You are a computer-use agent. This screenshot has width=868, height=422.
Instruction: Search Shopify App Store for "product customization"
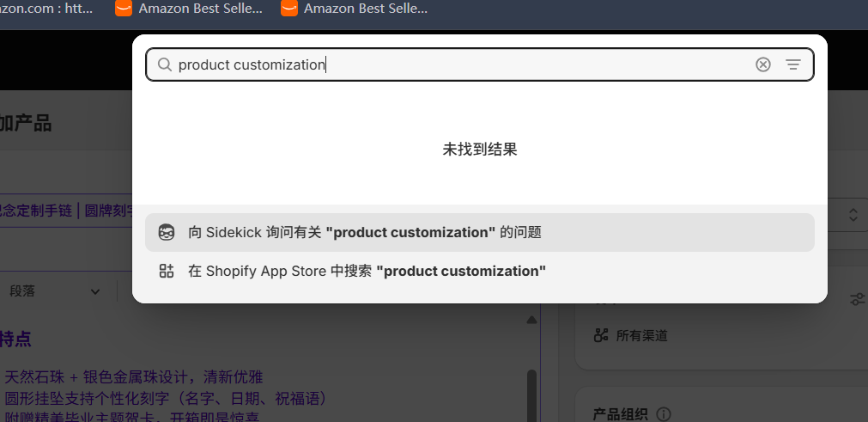point(479,272)
